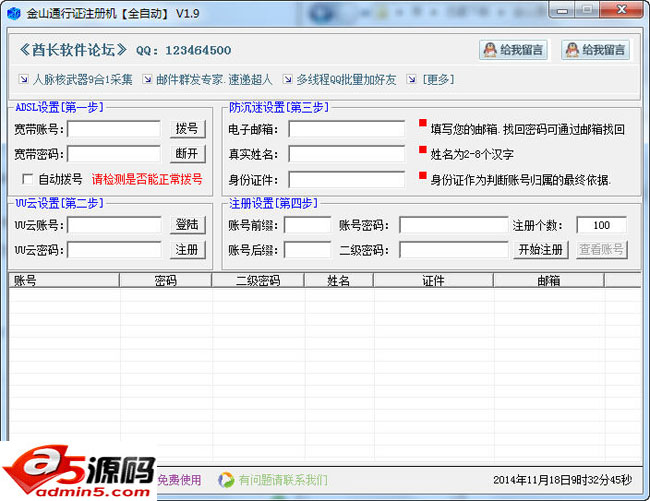
Task: Click the 断开 disconnect button
Action: click(187, 154)
